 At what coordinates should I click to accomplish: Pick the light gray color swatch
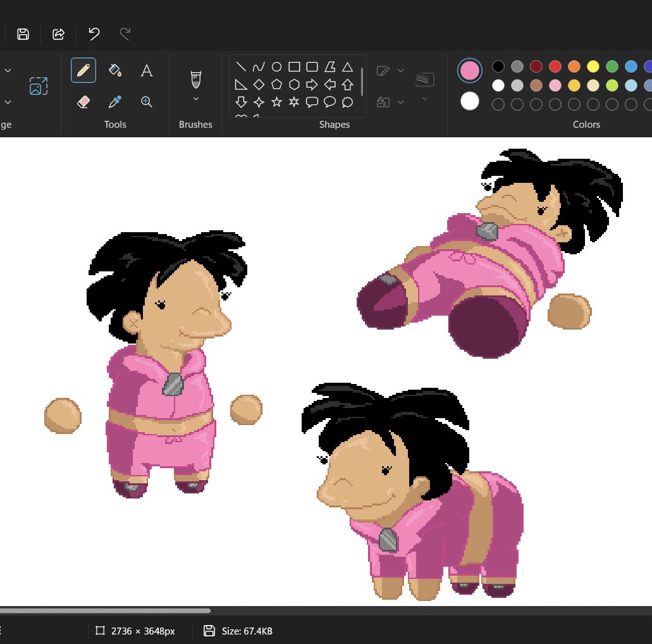(517, 85)
